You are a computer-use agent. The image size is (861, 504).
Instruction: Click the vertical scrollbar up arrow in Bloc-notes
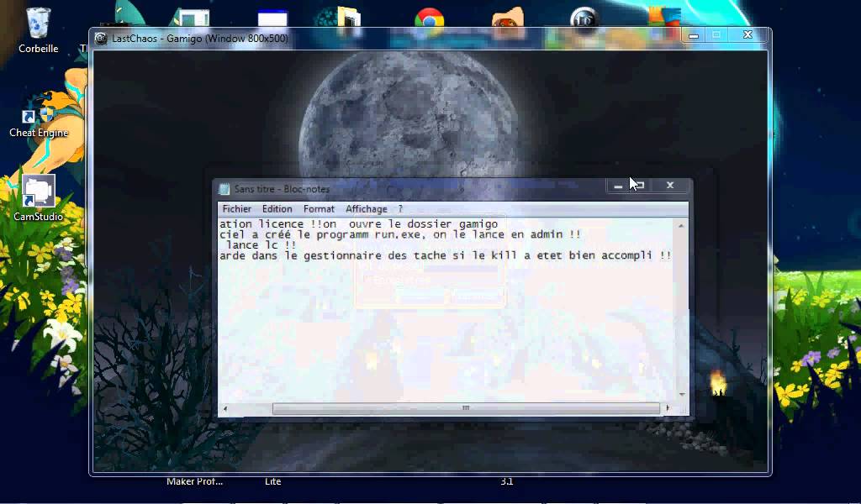(681, 225)
